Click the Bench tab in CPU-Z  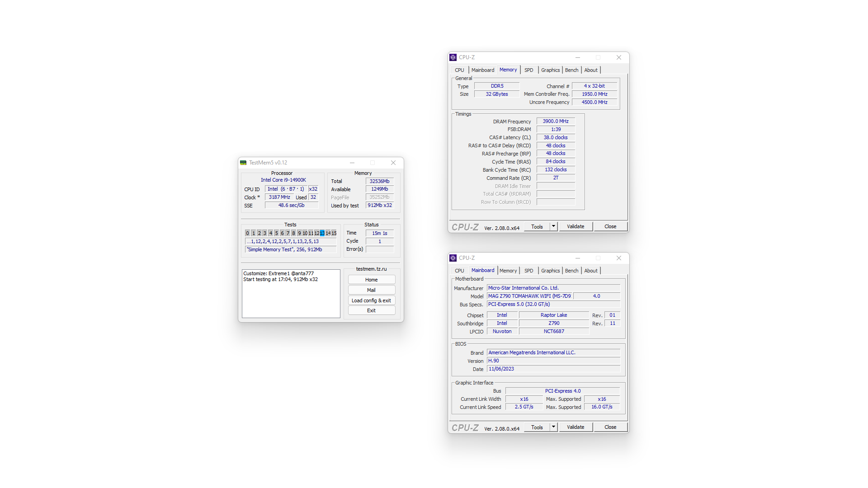tap(571, 70)
